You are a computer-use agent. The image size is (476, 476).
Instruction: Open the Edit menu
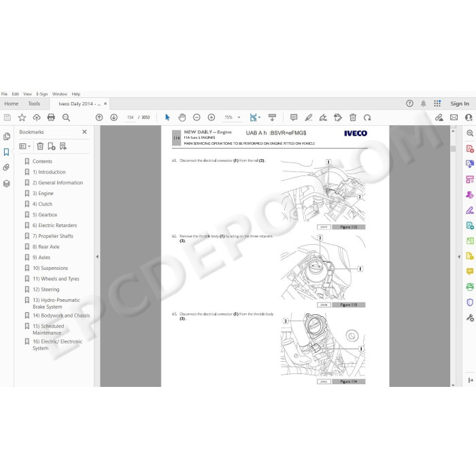[15, 94]
